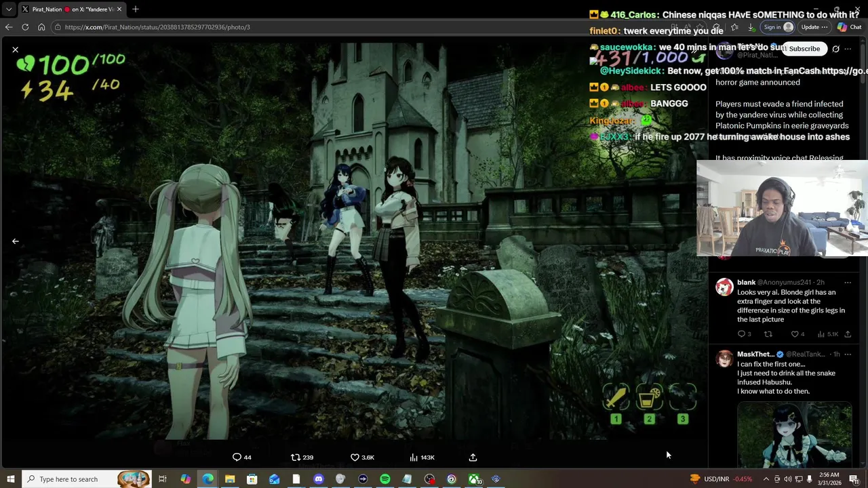This screenshot has width=868, height=488.
Task: Click microphone icon in system tray
Action: 809,479
